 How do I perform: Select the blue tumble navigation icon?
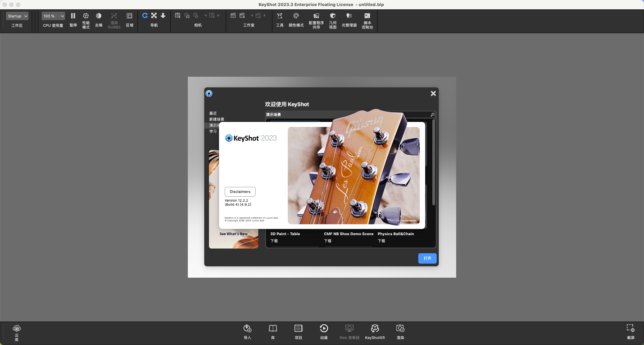click(x=145, y=15)
